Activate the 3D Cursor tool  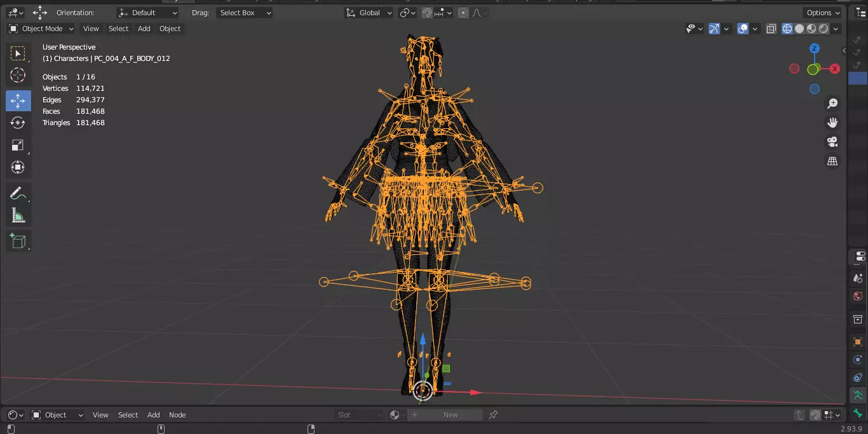pyautogui.click(x=18, y=75)
